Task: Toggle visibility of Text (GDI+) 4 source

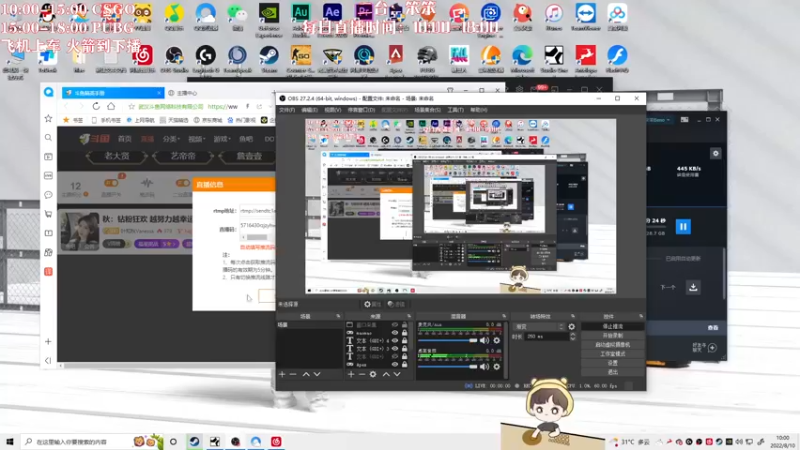Action: click(394, 340)
